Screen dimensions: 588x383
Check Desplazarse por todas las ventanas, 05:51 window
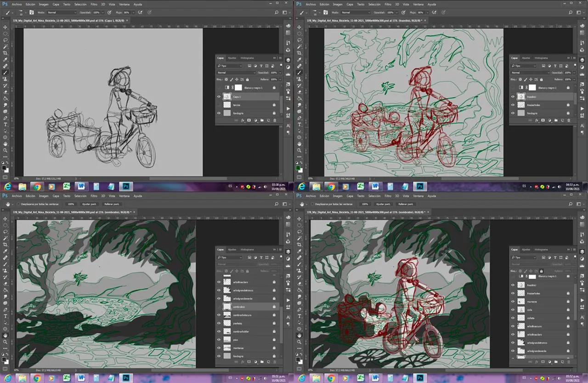click(x=17, y=204)
